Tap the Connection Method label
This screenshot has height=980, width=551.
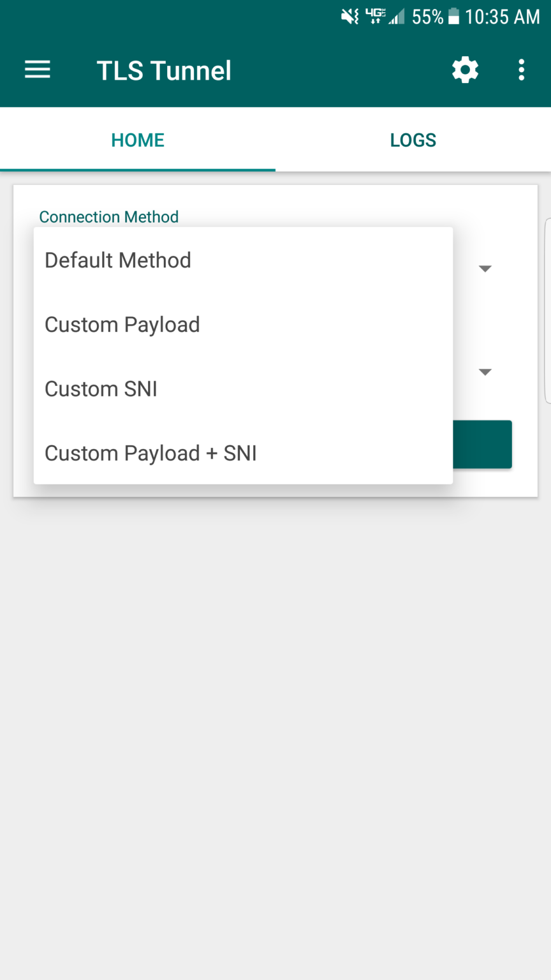click(x=108, y=217)
